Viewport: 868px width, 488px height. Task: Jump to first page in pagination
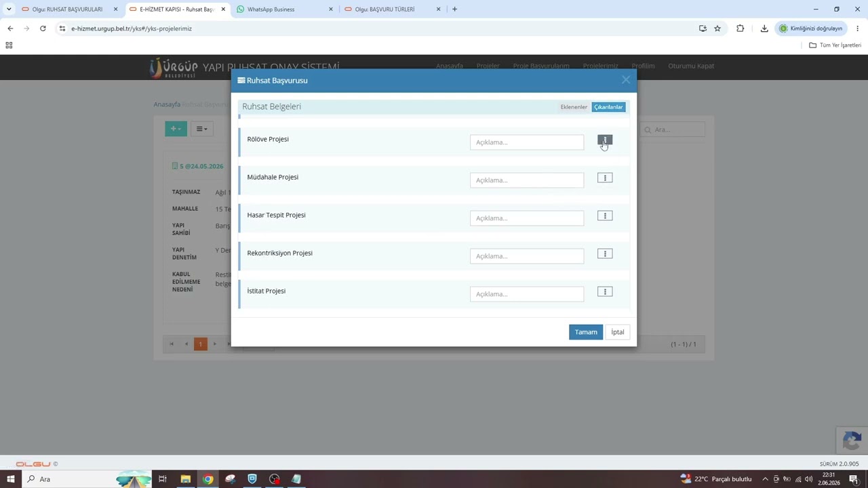(172, 344)
